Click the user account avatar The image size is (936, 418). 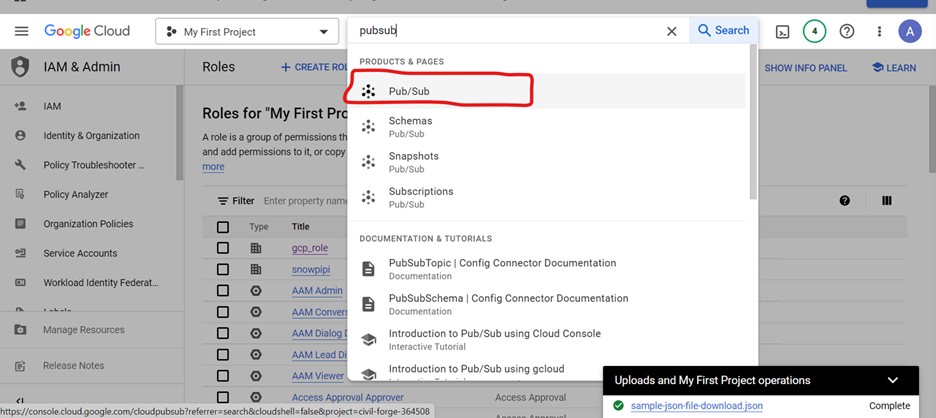point(910,31)
